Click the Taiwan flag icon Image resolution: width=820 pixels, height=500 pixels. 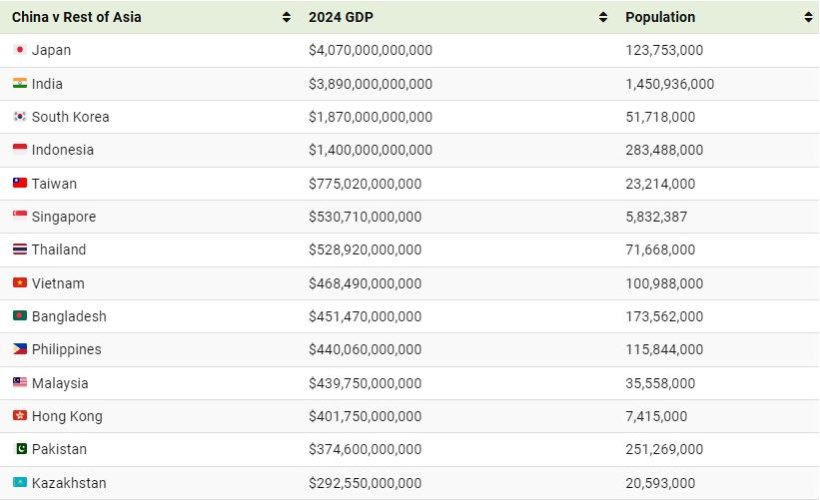19,183
